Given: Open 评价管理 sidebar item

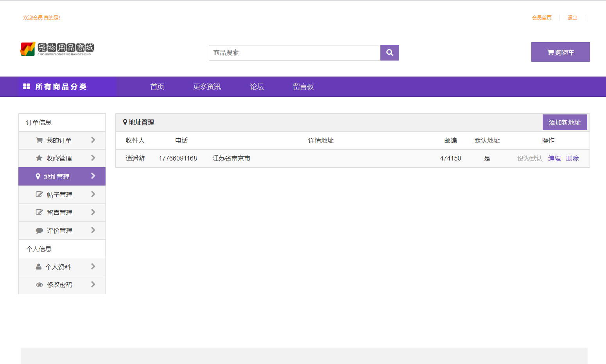Looking at the screenshot, I should click(62, 230).
